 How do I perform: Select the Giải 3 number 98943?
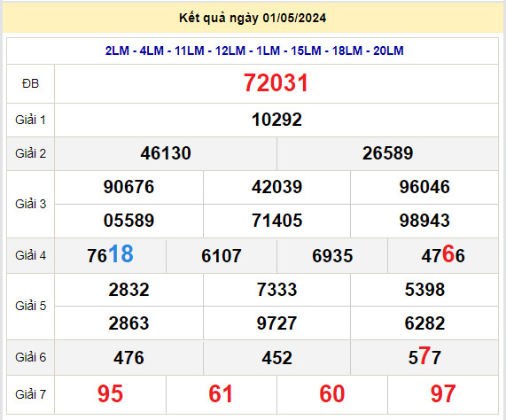pos(424,221)
